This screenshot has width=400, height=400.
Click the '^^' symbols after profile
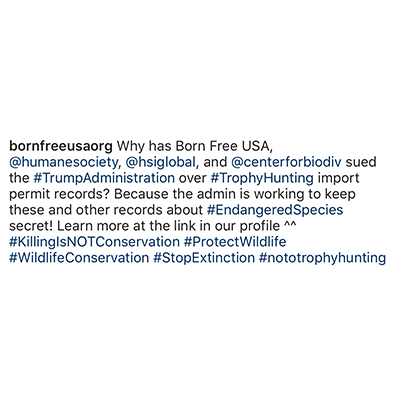290,224
